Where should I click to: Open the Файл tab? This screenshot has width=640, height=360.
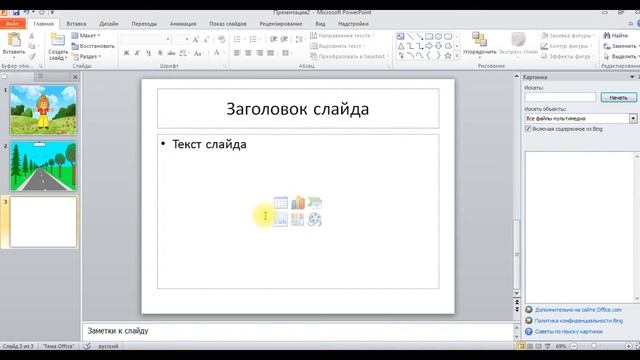pos(13,24)
